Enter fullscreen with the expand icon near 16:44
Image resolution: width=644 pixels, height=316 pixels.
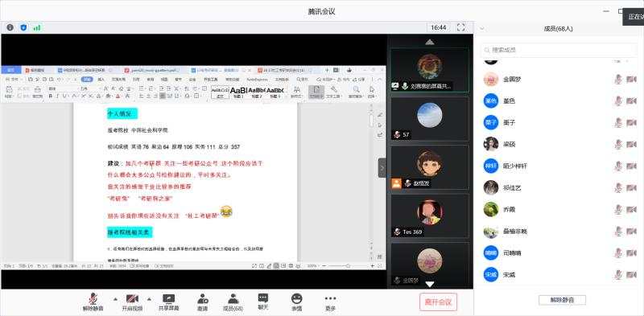coord(460,27)
